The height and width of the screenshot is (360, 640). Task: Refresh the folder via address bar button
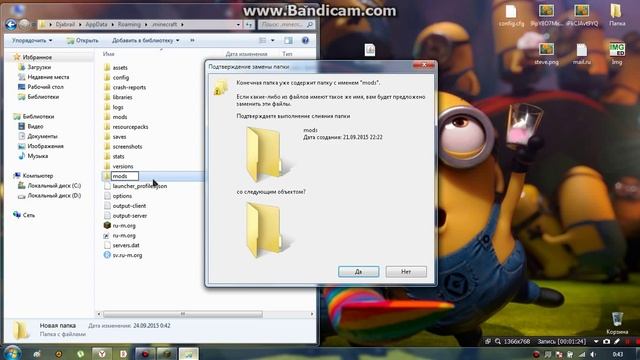249,24
